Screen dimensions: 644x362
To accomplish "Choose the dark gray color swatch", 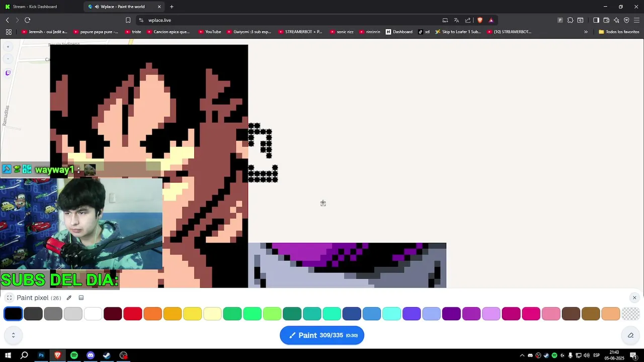I will [x=33, y=314].
